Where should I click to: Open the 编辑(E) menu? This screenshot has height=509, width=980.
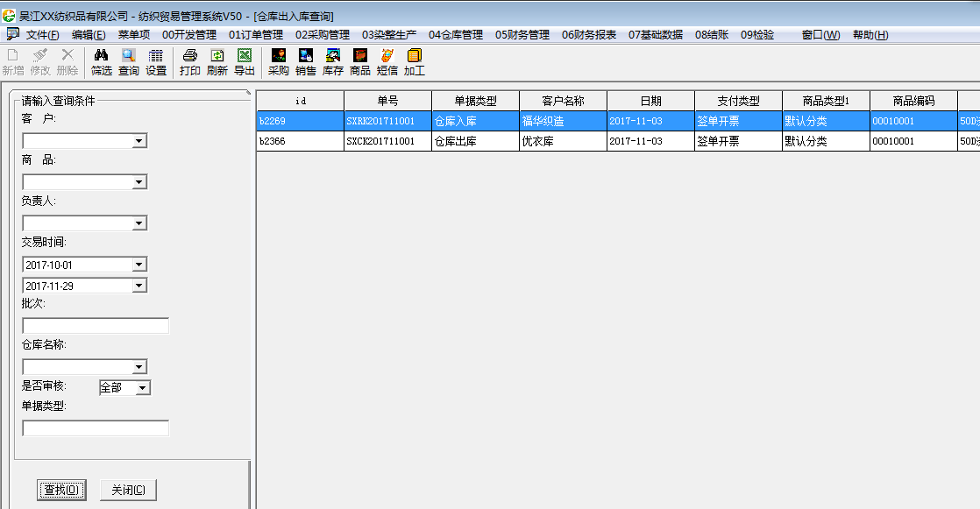[x=89, y=35]
